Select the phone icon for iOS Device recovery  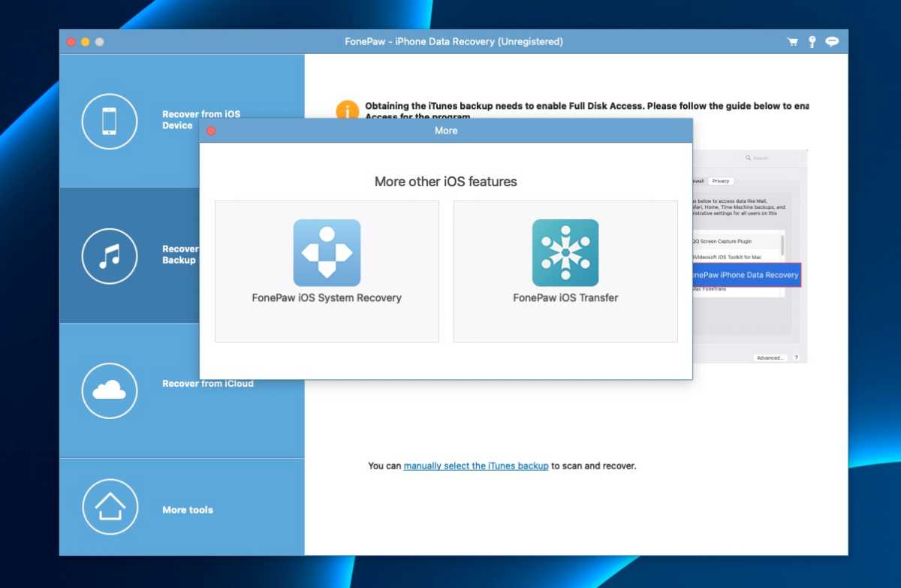(x=110, y=121)
